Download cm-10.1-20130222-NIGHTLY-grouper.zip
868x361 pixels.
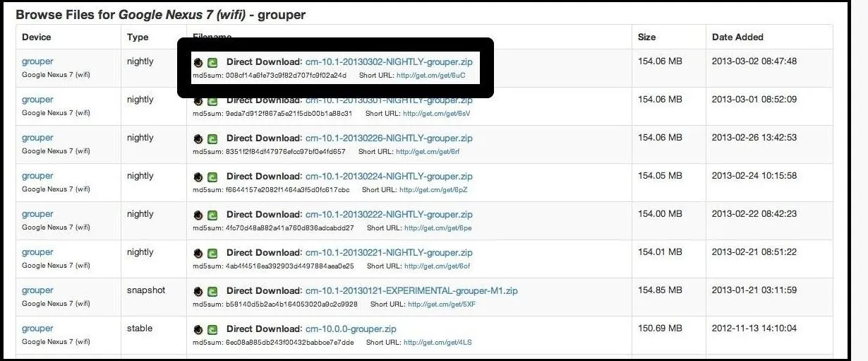pos(389,214)
